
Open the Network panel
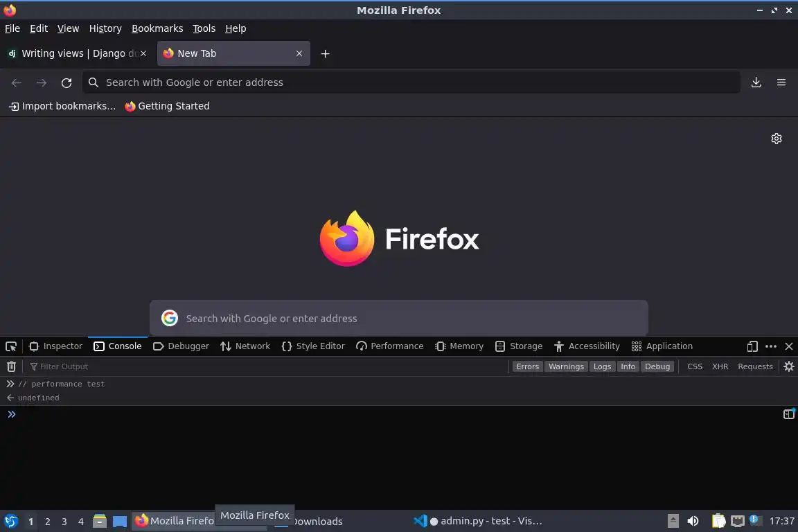(x=245, y=346)
